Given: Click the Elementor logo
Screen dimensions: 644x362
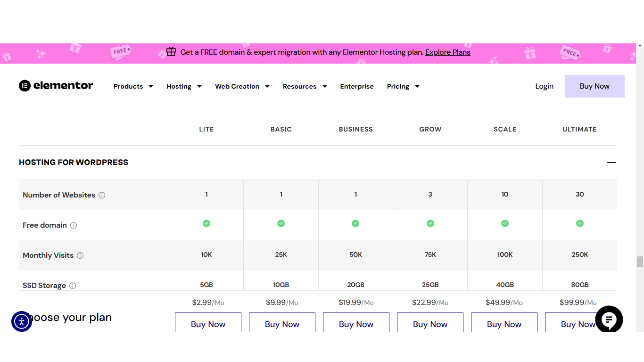Looking at the screenshot, I should point(56,86).
